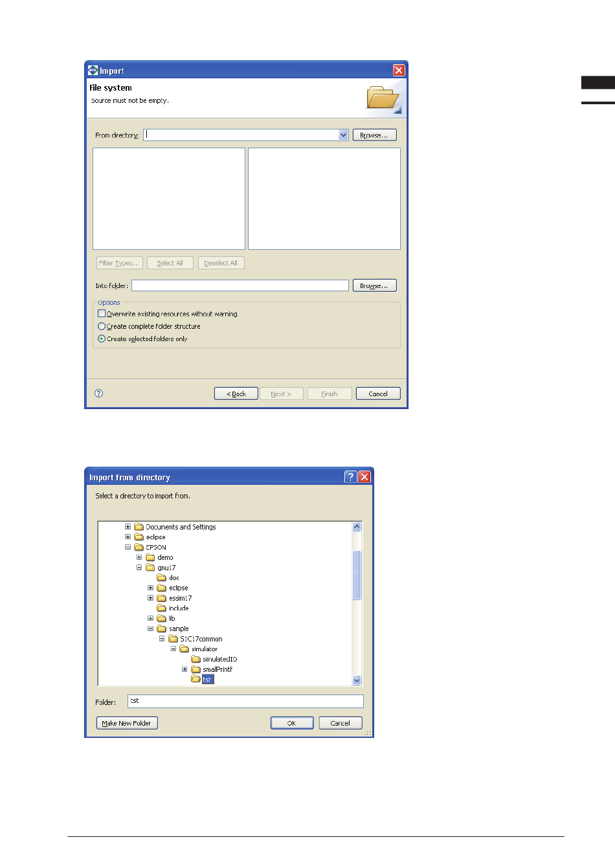
Task: Collapse the sample tree node
Action: coord(150,629)
